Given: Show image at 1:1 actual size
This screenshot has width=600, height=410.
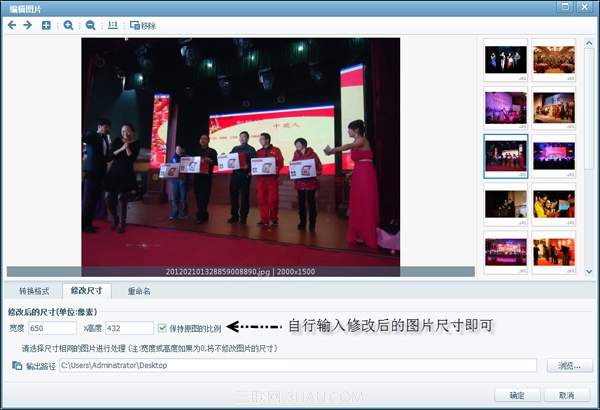Looking at the screenshot, I should [112, 25].
